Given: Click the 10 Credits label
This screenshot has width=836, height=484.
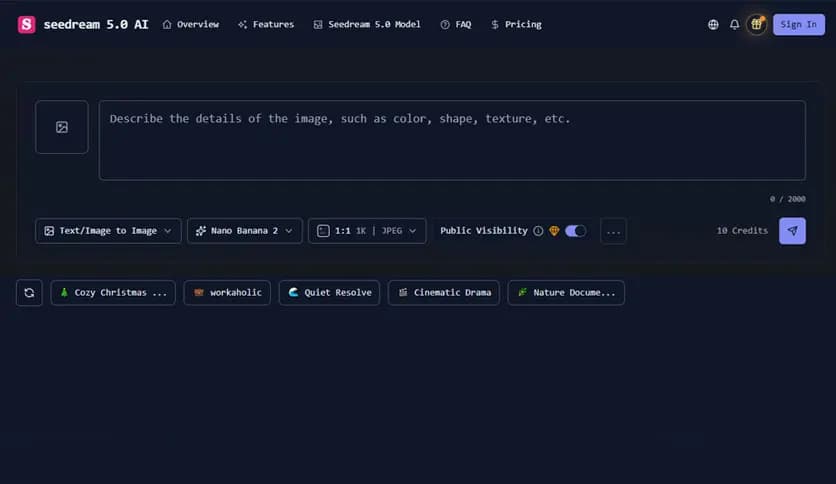Looking at the screenshot, I should click(x=742, y=231).
